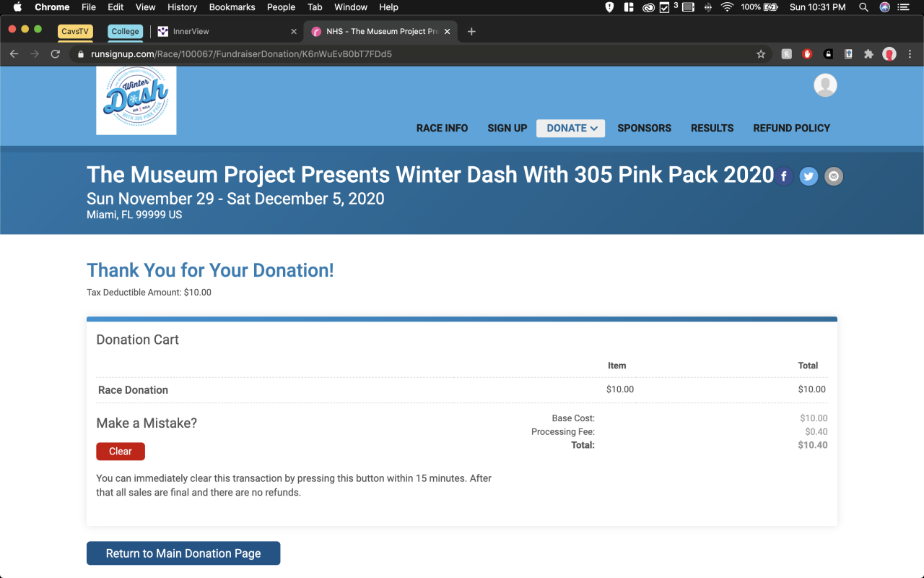Click Return to Main Donation Page
This screenshot has height=578, width=924.
[183, 553]
